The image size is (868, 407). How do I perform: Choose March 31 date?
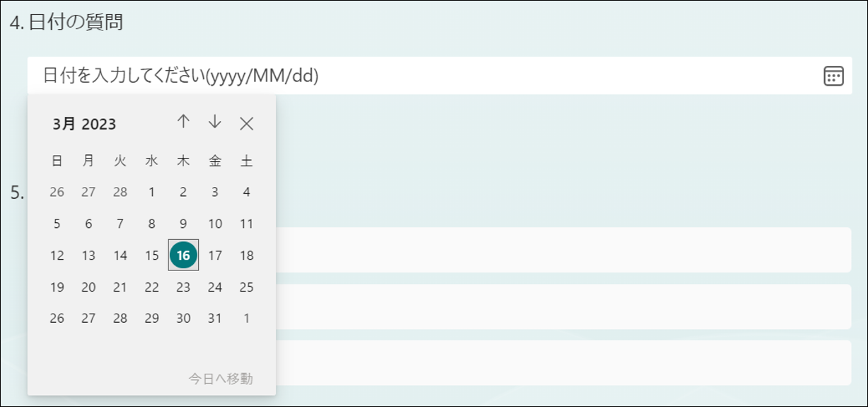tap(215, 319)
